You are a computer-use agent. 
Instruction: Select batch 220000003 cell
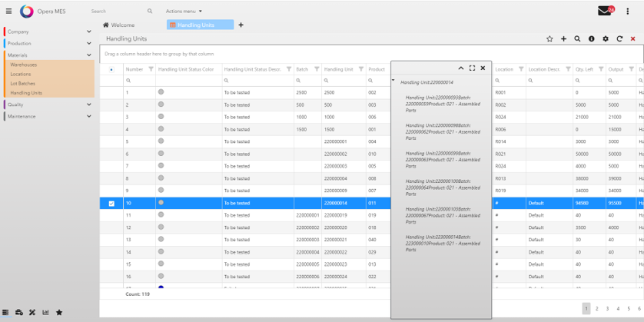308,240
